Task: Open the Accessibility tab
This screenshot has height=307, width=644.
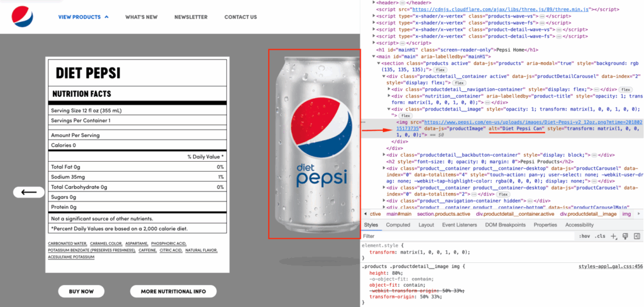Action: 579,225
